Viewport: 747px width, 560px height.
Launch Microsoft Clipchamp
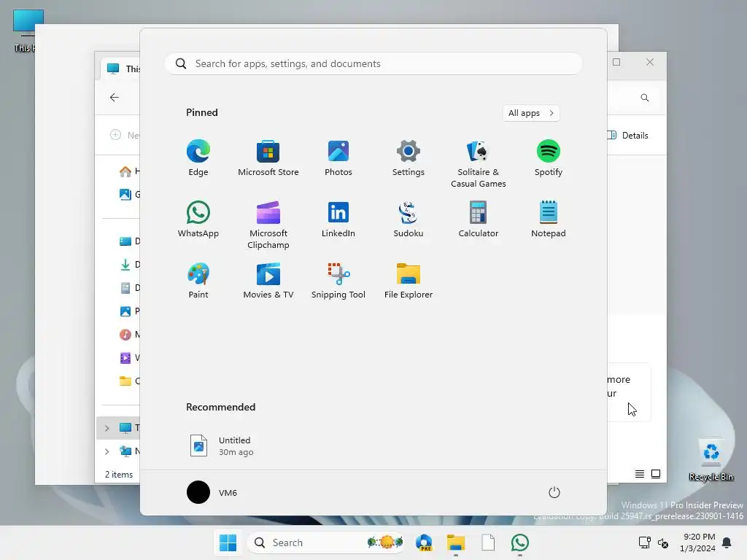pos(268,225)
